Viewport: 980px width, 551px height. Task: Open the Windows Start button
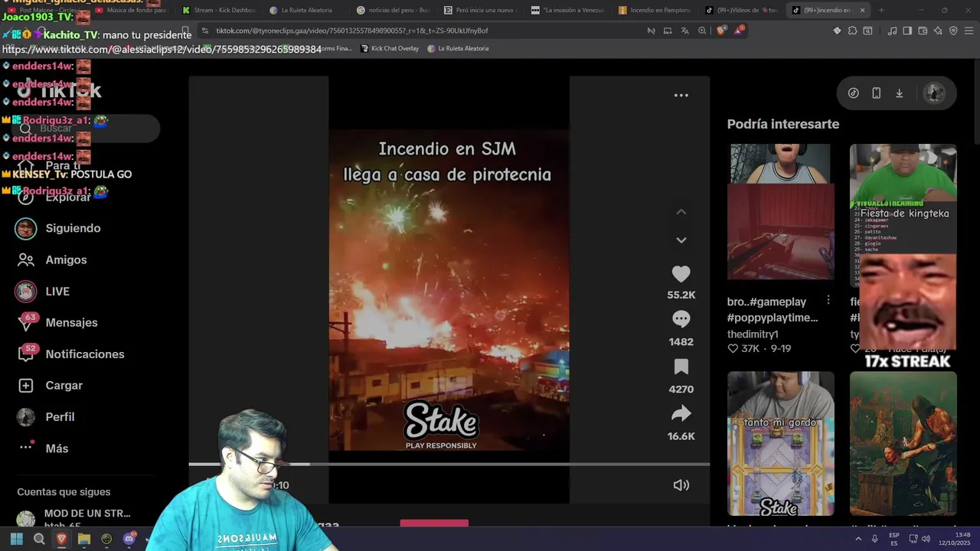(16, 539)
